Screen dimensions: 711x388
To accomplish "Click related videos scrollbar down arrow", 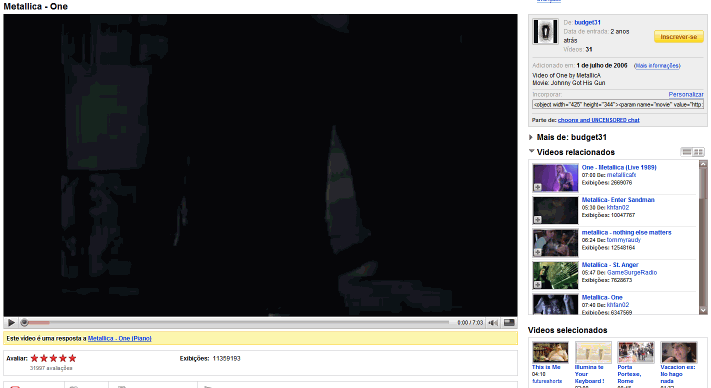I will pos(703,310).
